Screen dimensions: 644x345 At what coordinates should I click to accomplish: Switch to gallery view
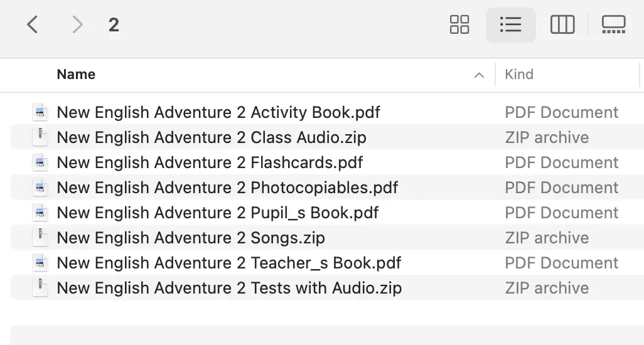614,24
